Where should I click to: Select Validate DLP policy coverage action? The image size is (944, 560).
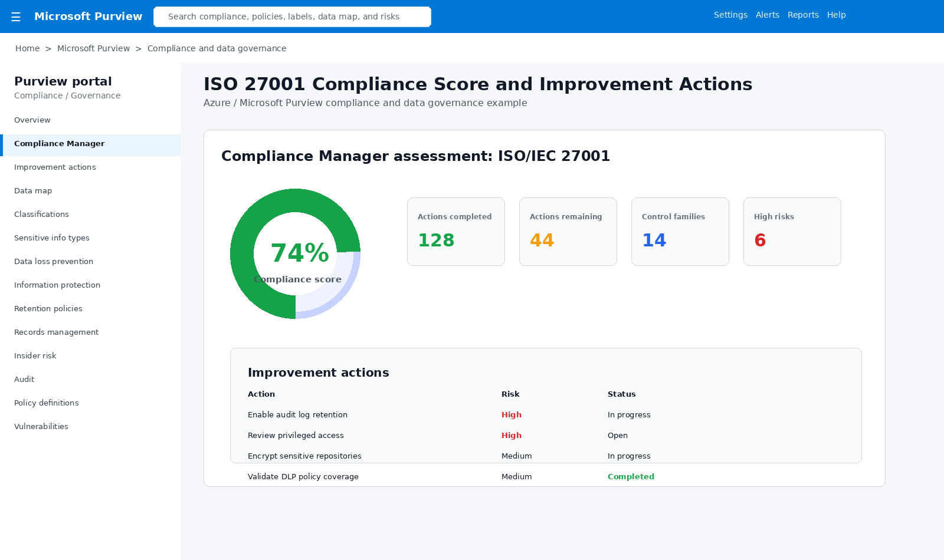pyautogui.click(x=303, y=477)
